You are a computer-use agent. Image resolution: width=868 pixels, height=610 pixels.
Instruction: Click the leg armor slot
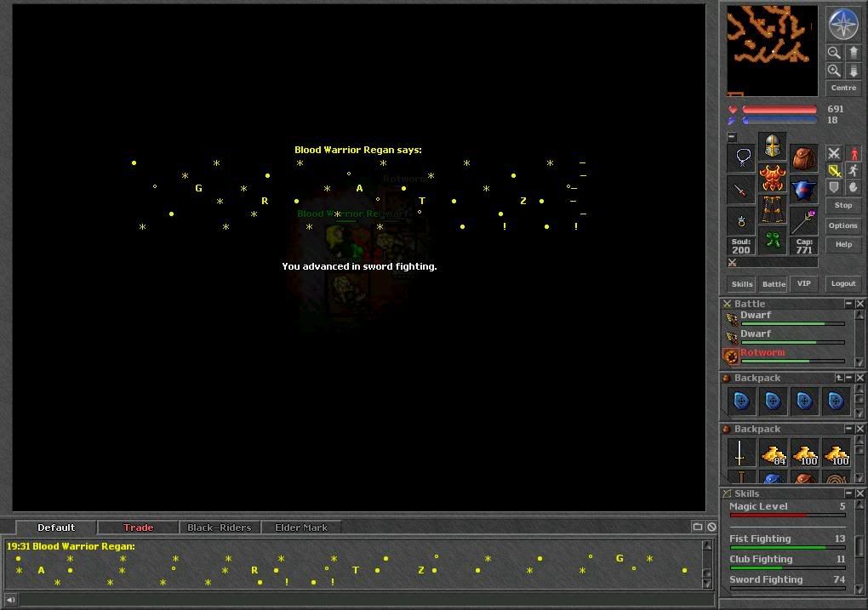click(x=772, y=209)
